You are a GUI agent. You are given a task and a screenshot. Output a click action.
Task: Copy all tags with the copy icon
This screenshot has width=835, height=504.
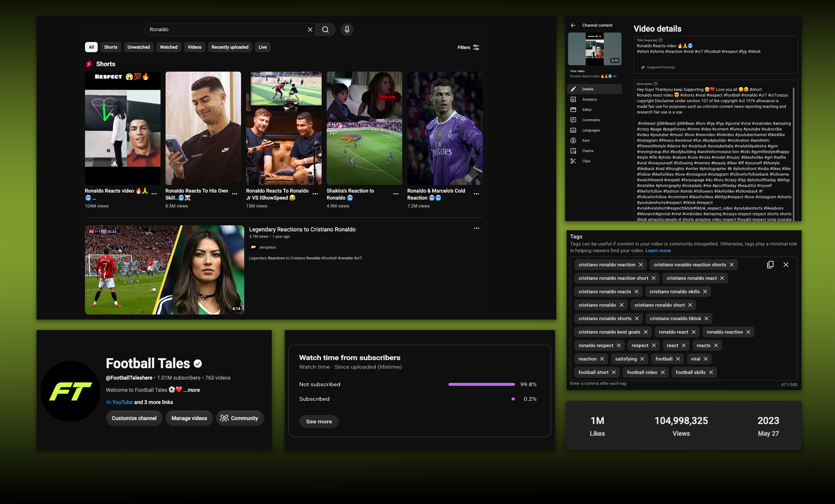(x=770, y=265)
